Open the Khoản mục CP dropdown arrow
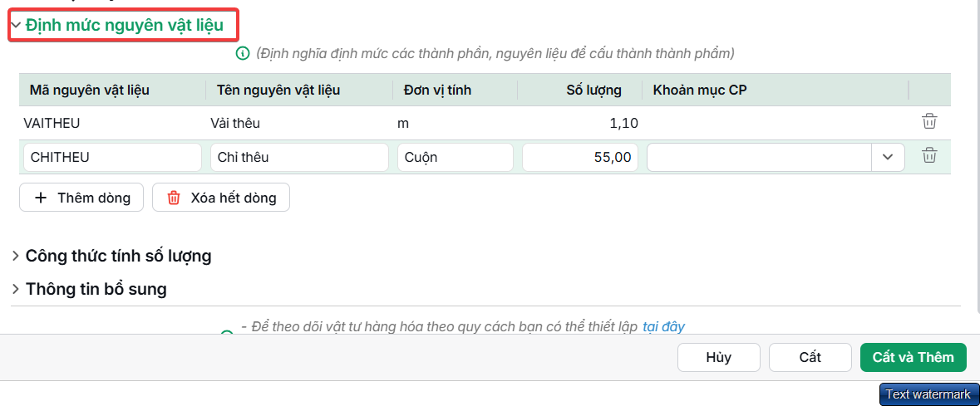Screen dimensions: 980x406 [888, 158]
